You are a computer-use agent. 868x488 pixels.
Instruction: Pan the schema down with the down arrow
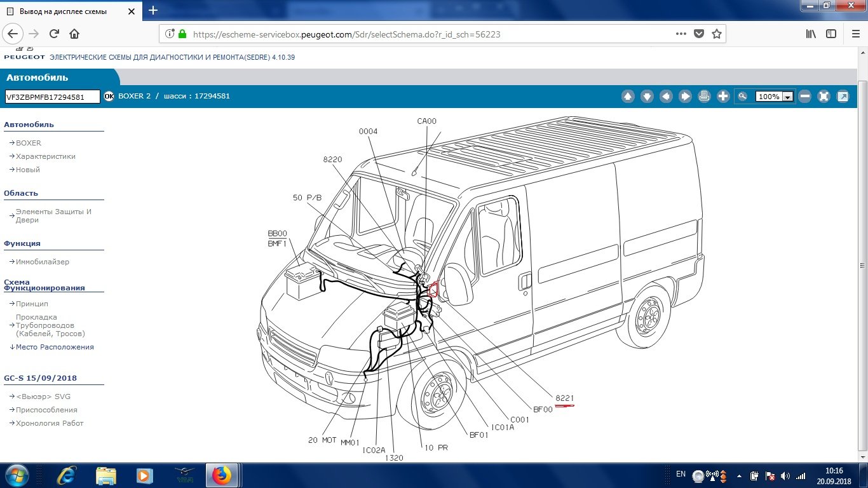pyautogui.click(x=647, y=97)
